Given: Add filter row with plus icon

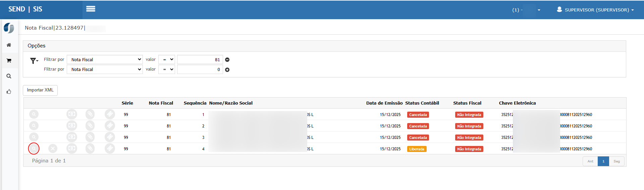Looking at the screenshot, I should coord(227,70).
